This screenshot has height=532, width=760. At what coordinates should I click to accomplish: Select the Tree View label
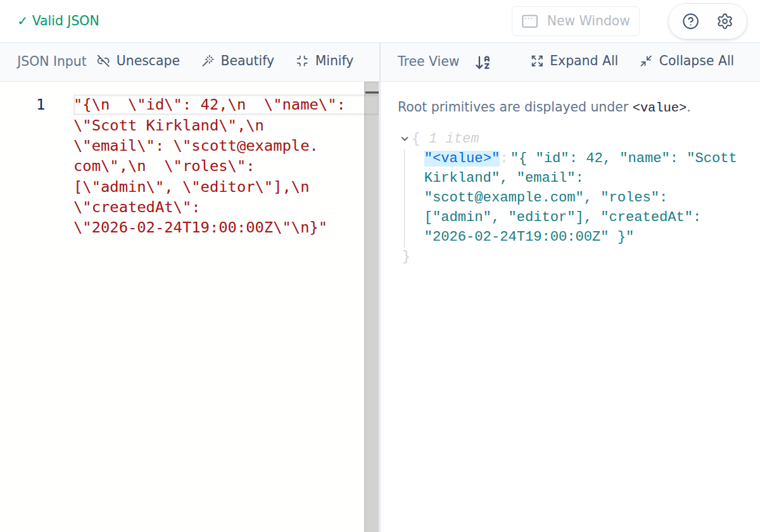click(428, 61)
